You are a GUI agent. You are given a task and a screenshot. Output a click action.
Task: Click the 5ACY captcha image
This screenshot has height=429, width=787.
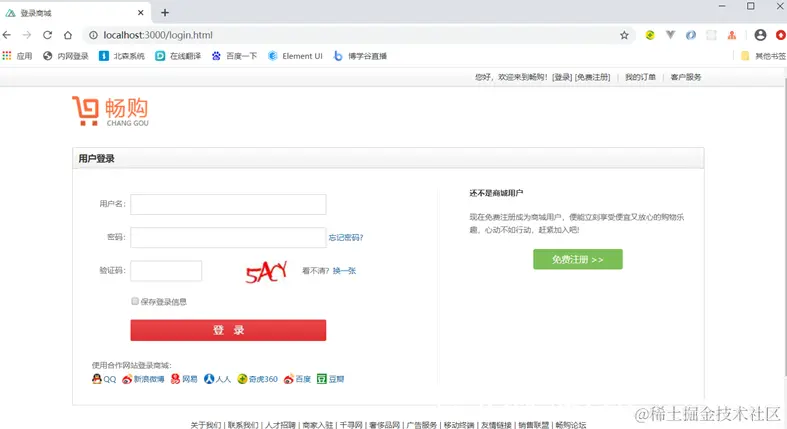(x=267, y=271)
